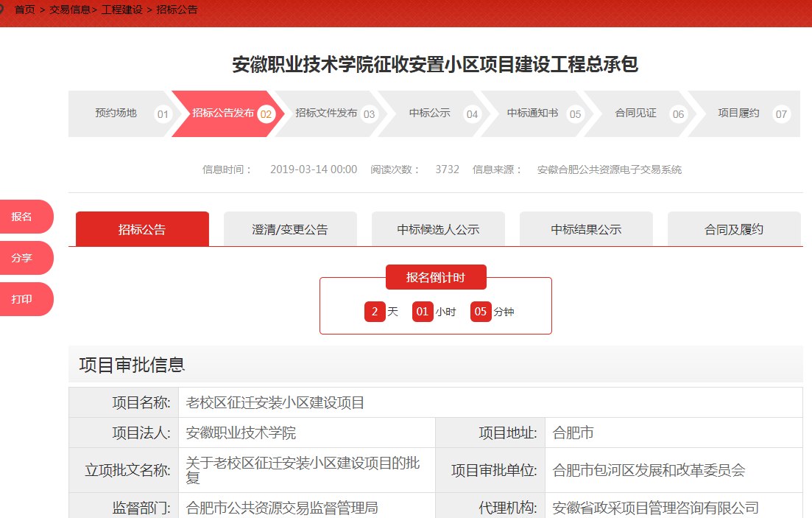Switch to the 招标公告 tab
Viewport: 812px width, 518px height.
pyautogui.click(x=142, y=229)
